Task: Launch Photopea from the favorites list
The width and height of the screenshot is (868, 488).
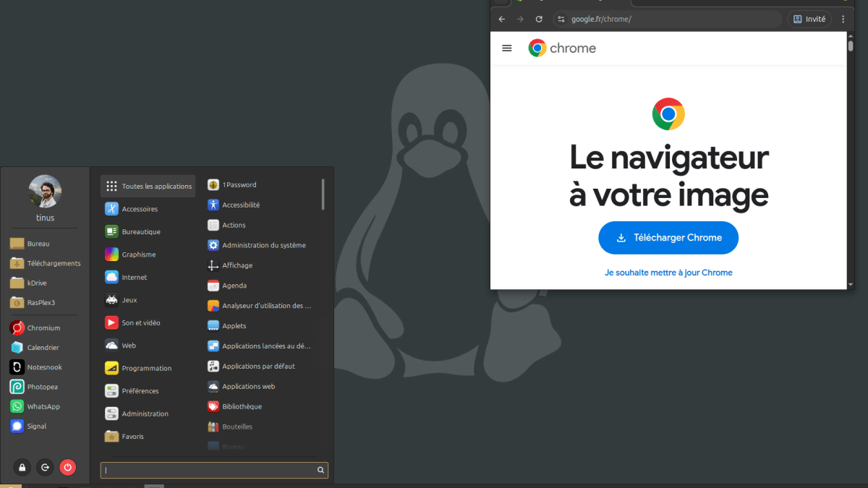Action: pyautogui.click(x=42, y=388)
